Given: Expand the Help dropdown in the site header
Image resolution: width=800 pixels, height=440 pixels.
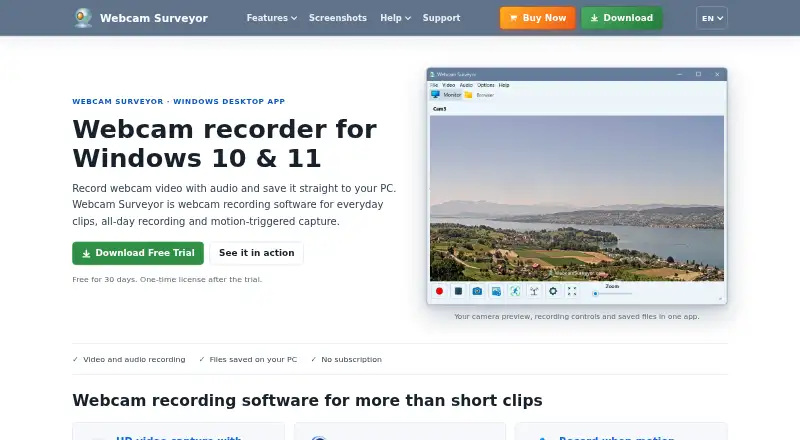Looking at the screenshot, I should [395, 18].
